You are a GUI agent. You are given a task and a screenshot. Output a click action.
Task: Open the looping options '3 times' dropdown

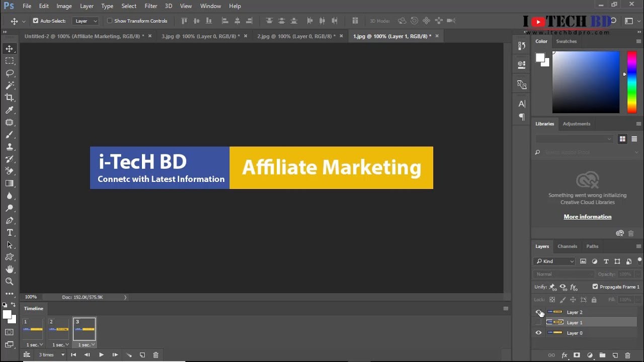point(52,355)
